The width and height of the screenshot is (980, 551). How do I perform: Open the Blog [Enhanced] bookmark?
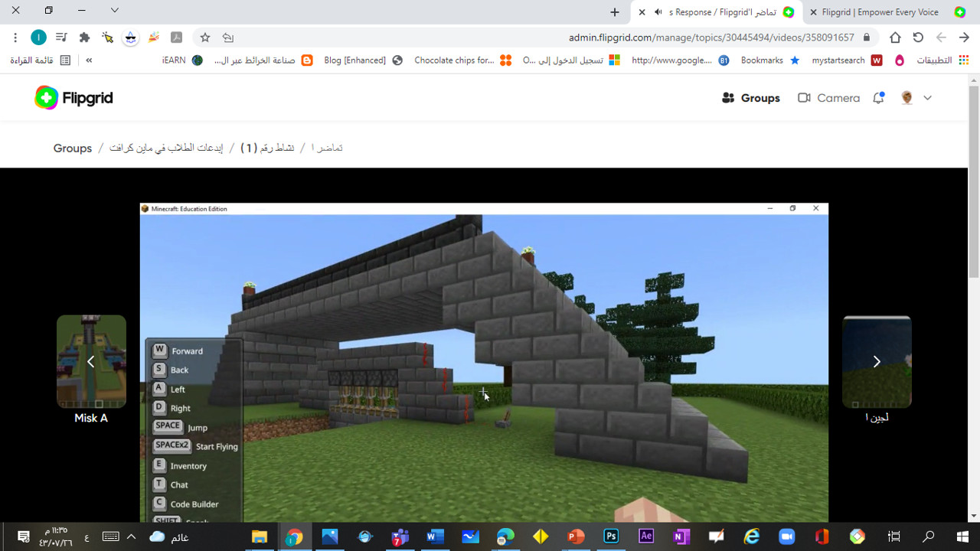click(363, 60)
